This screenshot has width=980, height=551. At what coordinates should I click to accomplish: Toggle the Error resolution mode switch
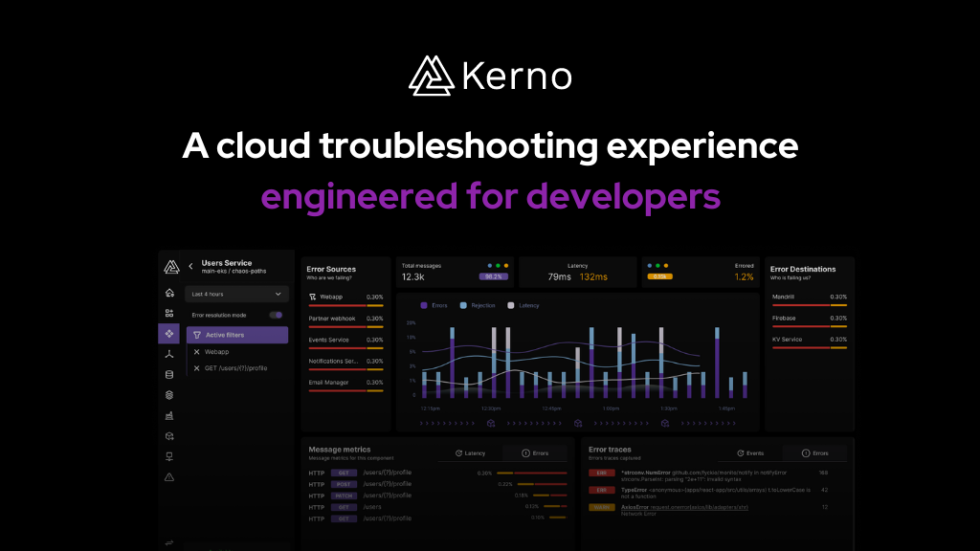pyautogui.click(x=277, y=315)
